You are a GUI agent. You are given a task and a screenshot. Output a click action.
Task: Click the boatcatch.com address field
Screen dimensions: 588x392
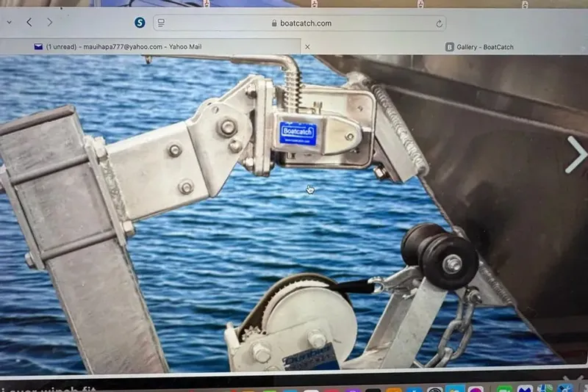(300, 23)
